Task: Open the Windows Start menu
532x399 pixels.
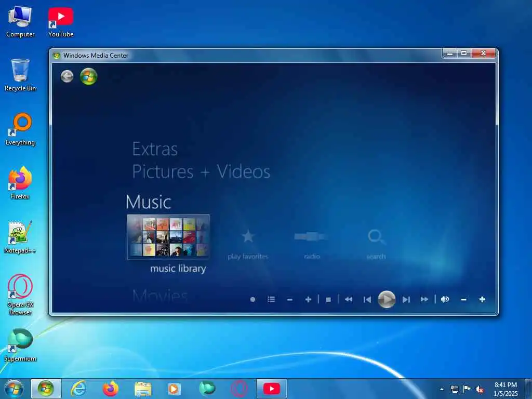Action: pyautogui.click(x=14, y=389)
